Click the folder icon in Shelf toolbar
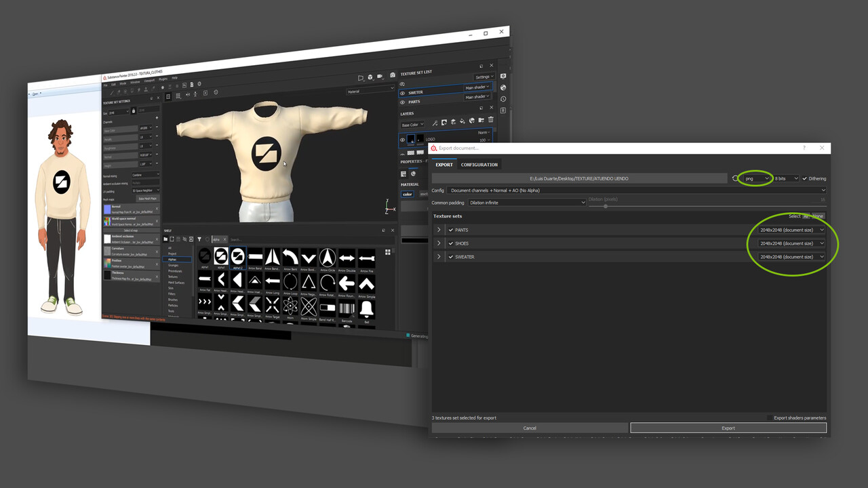This screenshot has height=488, width=868. [x=165, y=239]
